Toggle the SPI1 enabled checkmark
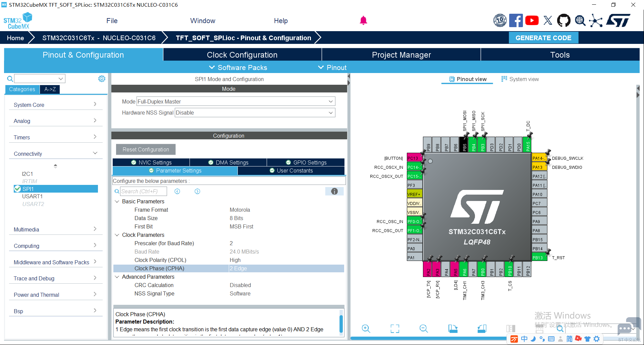This screenshot has height=345, width=644. click(17, 189)
